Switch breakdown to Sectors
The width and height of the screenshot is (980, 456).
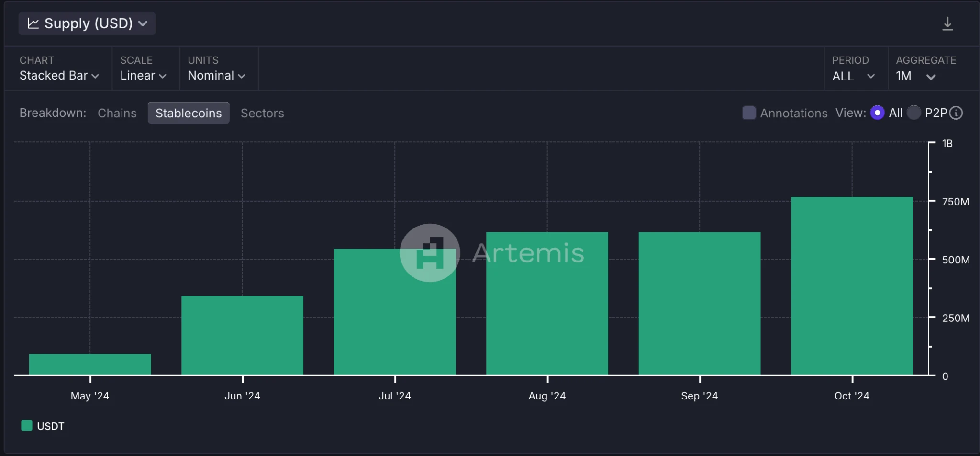[262, 113]
